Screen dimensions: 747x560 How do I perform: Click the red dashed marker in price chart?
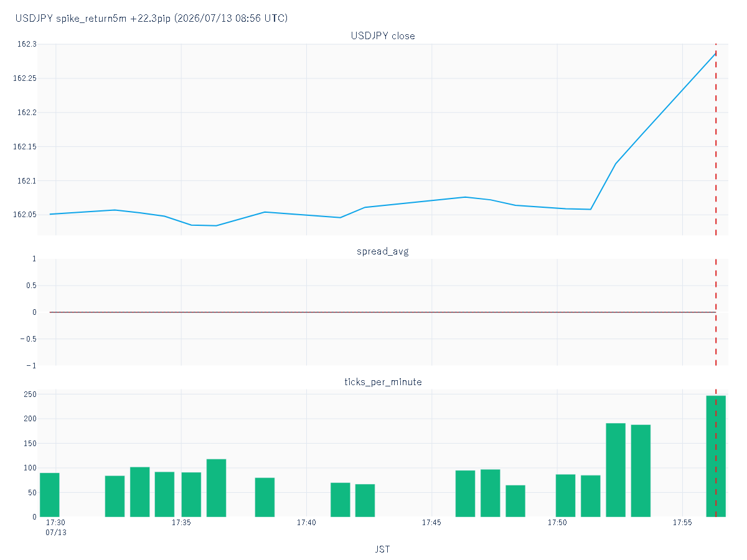coord(716,139)
